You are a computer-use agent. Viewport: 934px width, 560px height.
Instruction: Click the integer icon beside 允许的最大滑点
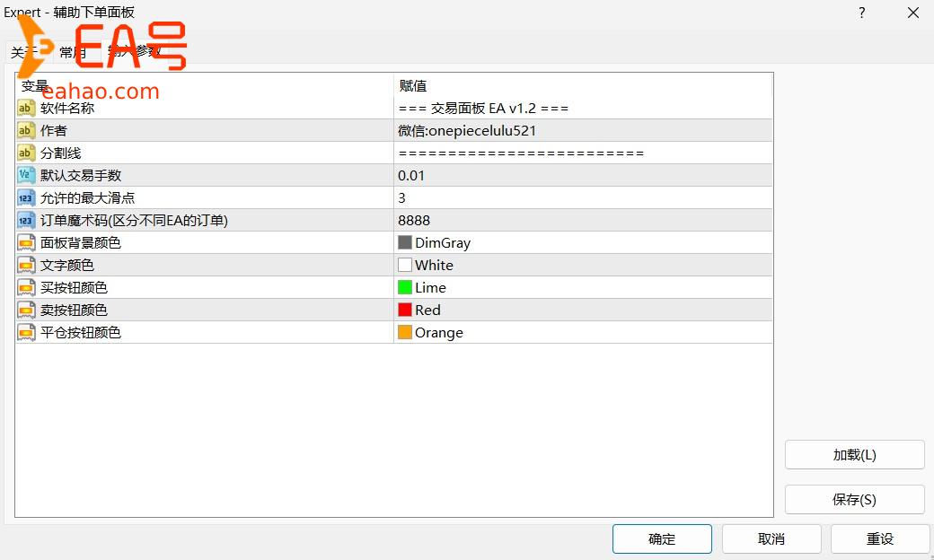pos(26,198)
